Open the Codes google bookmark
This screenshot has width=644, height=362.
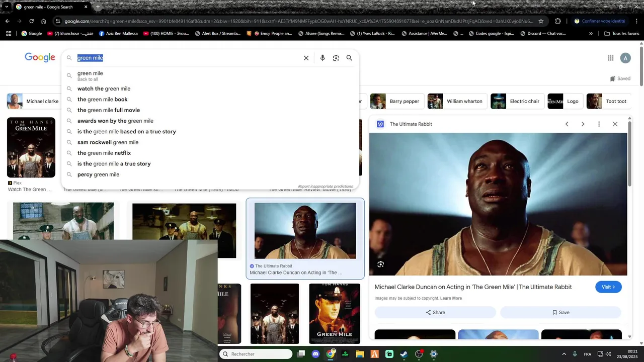(491, 34)
